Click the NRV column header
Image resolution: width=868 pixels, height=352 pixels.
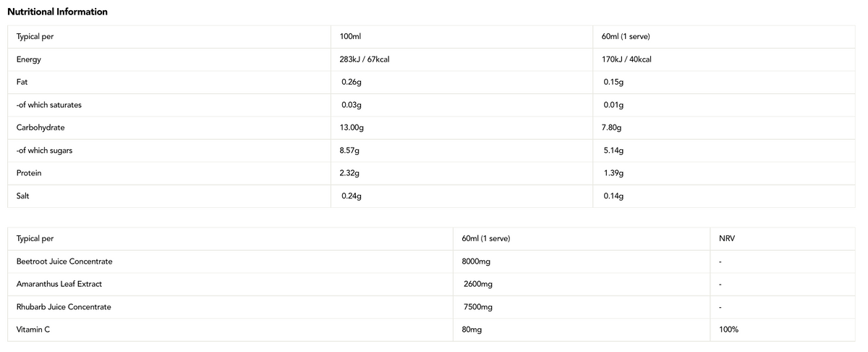[x=727, y=238]
